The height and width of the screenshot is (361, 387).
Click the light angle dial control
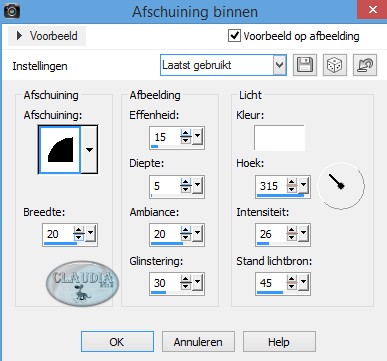click(x=341, y=186)
